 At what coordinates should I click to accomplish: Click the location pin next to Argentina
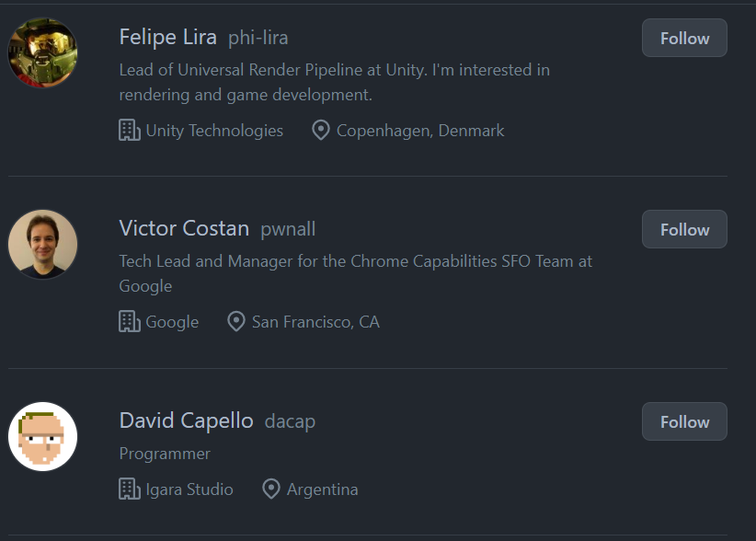[271, 489]
